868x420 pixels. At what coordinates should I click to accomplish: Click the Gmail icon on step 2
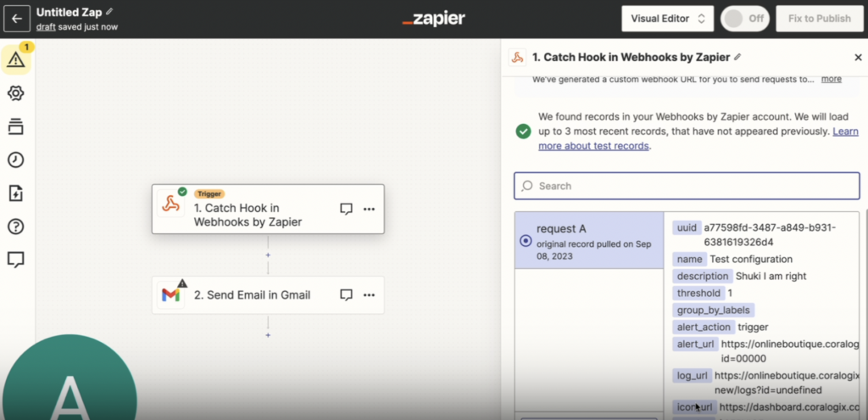(x=170, y=294)
